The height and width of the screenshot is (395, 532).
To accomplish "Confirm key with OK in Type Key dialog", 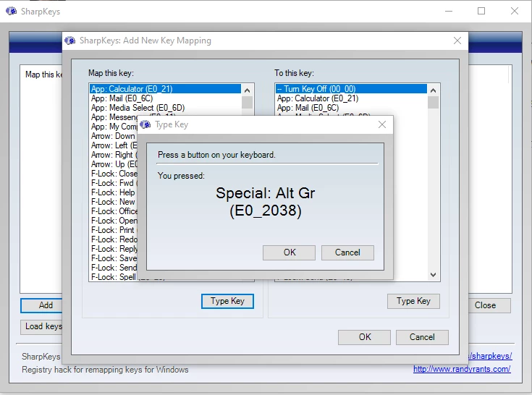I will coord(289,252).
